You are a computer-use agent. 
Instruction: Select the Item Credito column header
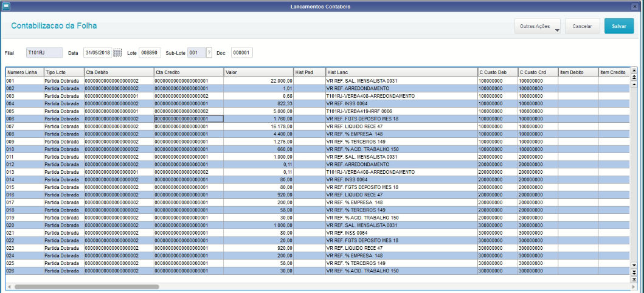coord(614,72)
